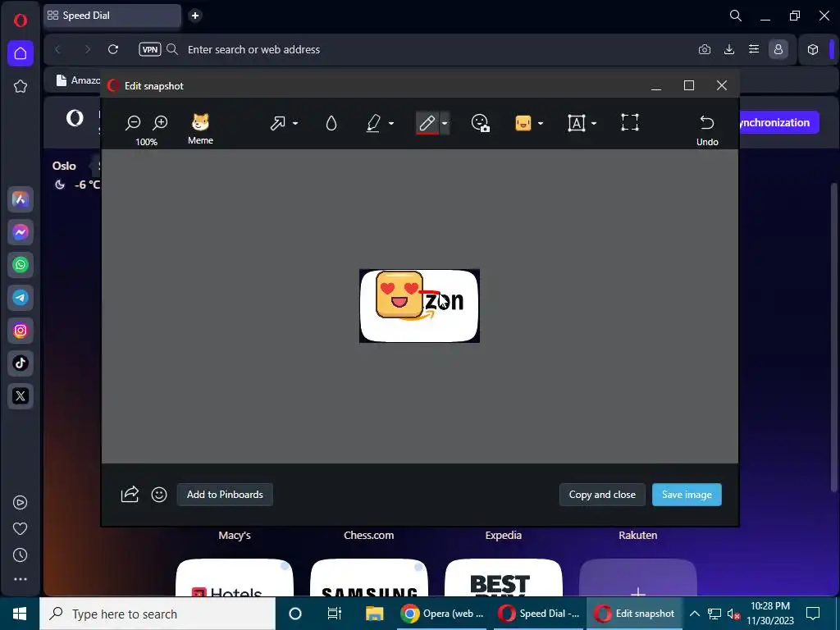Undo the last edit

pos(707,130)
